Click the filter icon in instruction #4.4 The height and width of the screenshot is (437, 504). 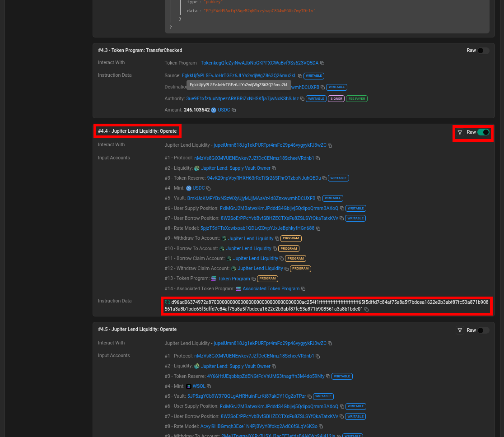(460, 132)
